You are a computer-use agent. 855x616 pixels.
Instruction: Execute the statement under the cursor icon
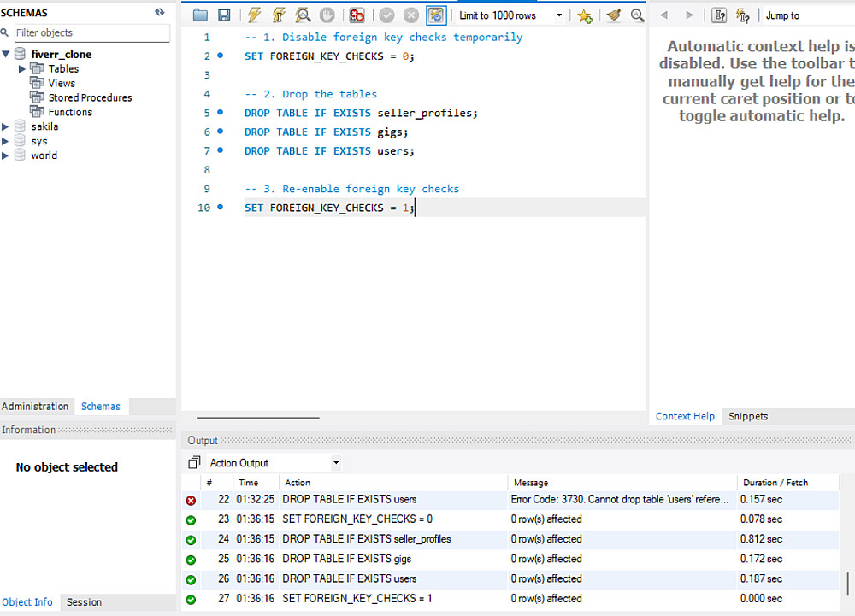278,15
